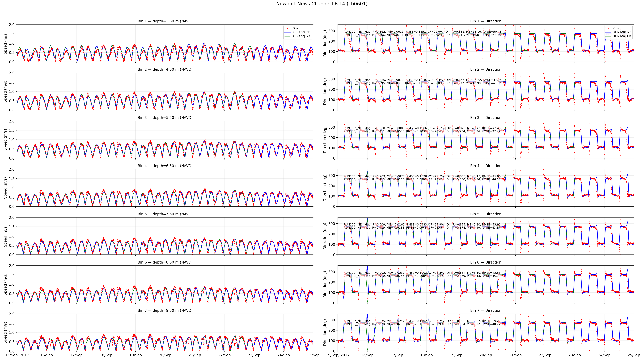Viewport: 644px width, 361px height.
Task: Select the RUN100f_NE statistics line in Bin 1 Direction
Action: click(422, 32)
